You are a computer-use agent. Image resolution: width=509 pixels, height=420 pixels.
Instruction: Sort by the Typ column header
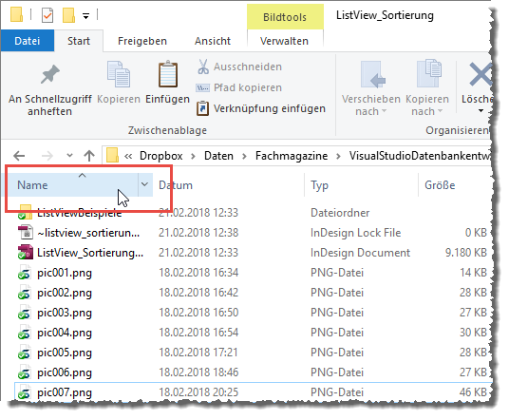(319, 185)
